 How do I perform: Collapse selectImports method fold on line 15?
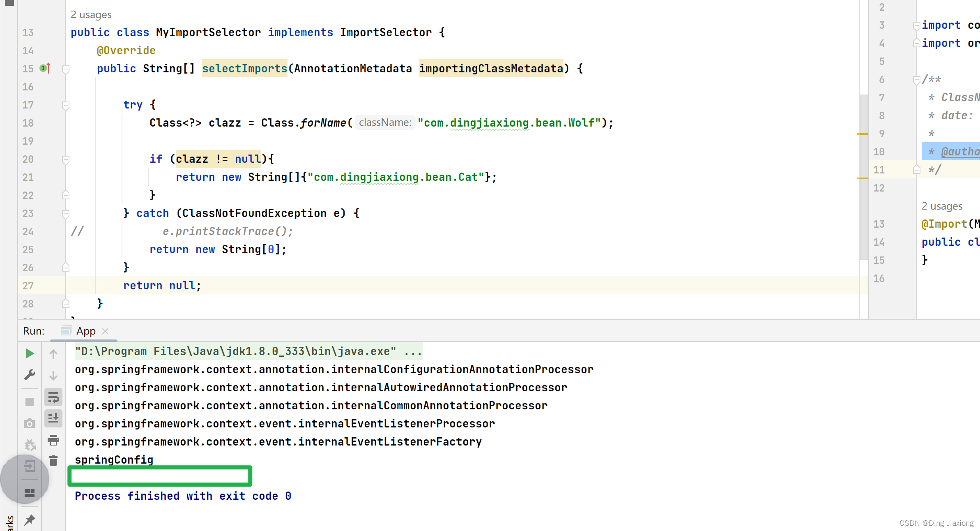click(65, 69)
